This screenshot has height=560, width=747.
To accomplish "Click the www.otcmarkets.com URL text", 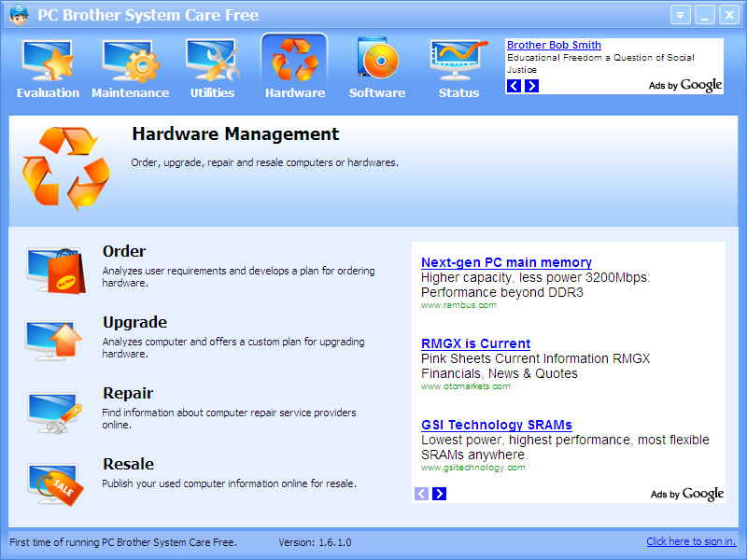I will (x=465, y=386).
